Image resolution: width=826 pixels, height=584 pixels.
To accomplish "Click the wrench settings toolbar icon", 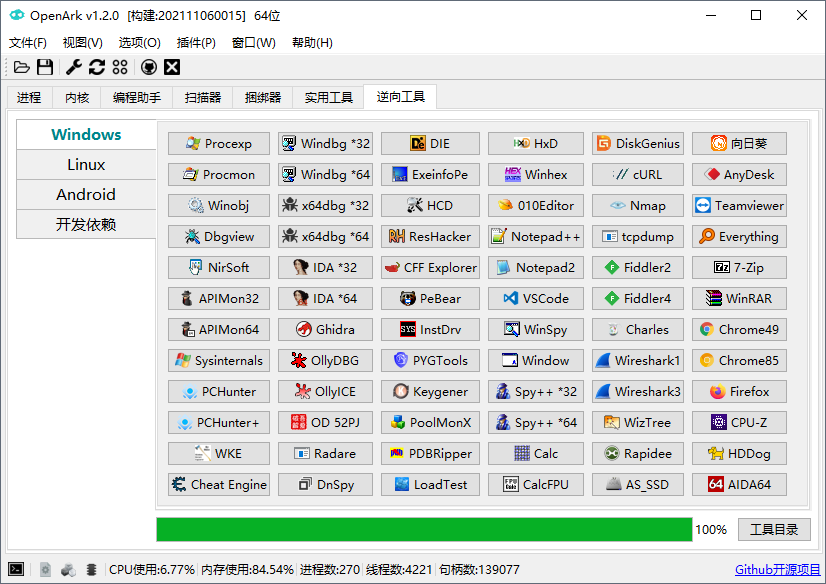I will 74,67.
